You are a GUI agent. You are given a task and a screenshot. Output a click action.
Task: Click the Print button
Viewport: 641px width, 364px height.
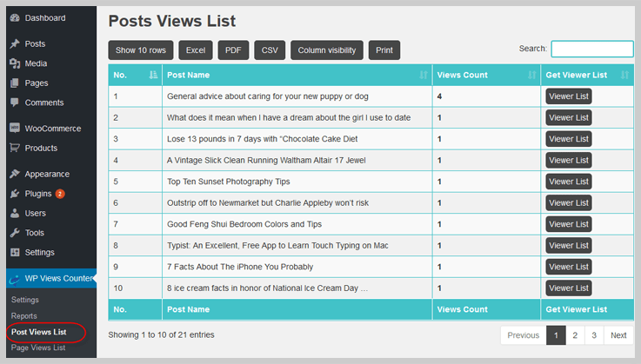coord(384,50)
